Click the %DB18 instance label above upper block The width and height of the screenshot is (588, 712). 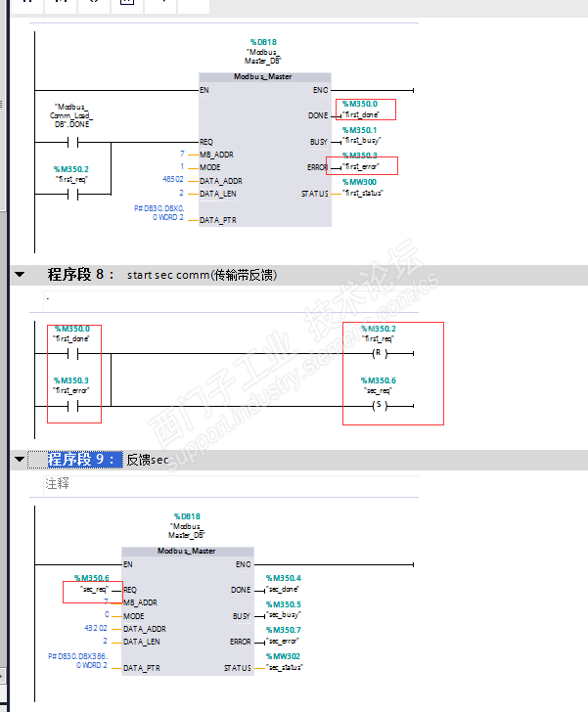pos(263,42)
